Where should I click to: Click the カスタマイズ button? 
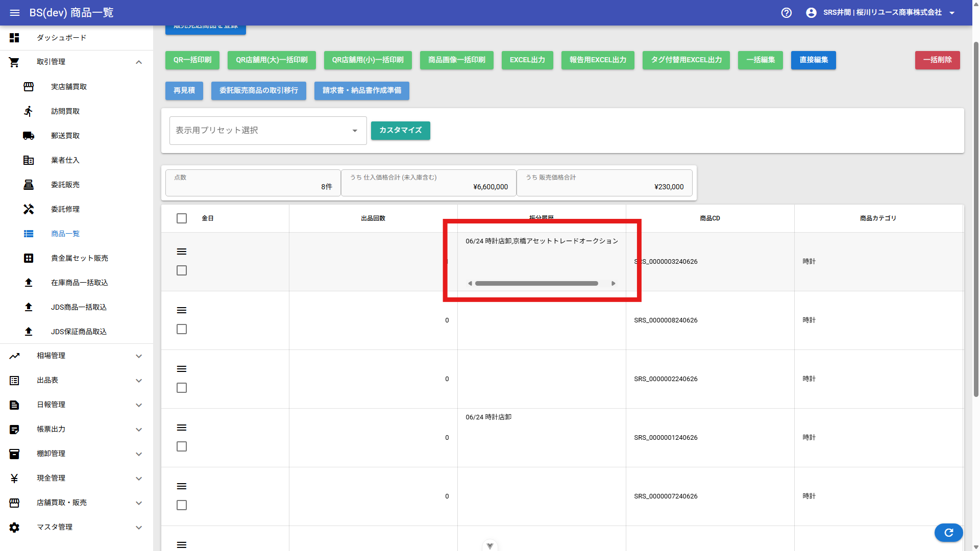401,131
